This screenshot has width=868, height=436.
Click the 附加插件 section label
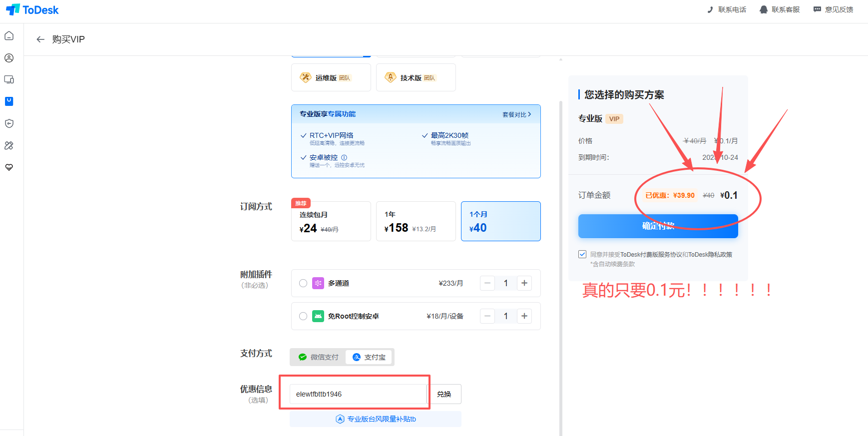pyautogui.click(x=256, y=274)
